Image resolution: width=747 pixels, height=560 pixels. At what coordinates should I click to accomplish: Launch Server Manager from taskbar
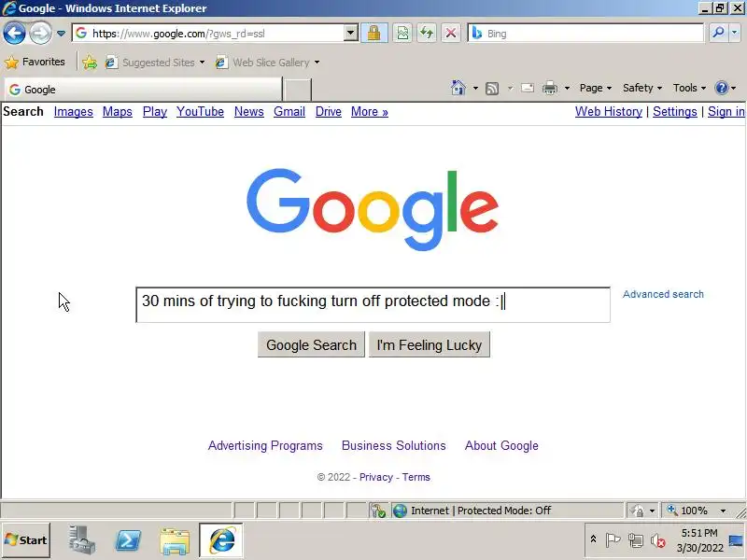pos(81,540)
